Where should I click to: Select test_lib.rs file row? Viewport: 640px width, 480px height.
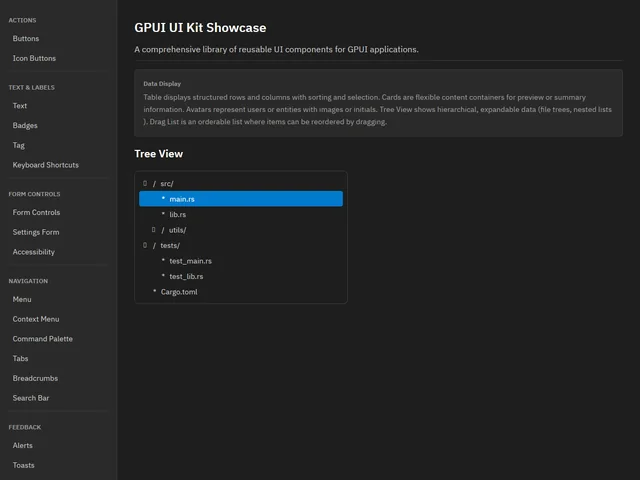tap(241, 276)
